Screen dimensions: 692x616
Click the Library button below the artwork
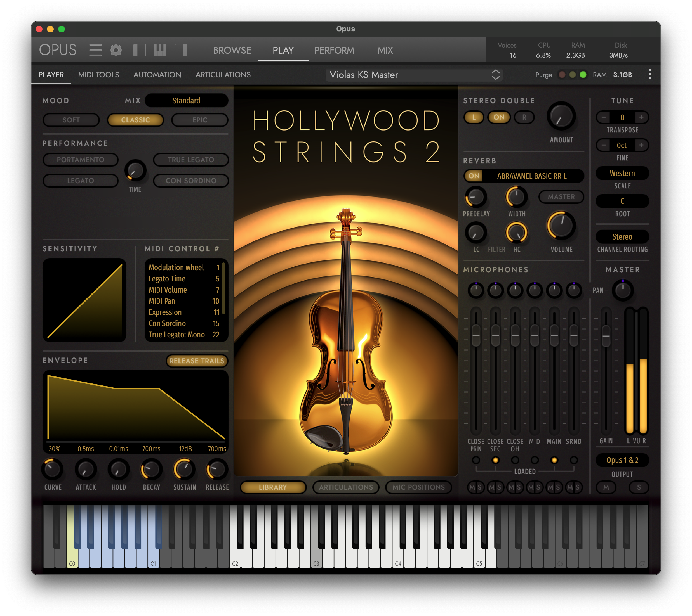click(x=273, y=487)
